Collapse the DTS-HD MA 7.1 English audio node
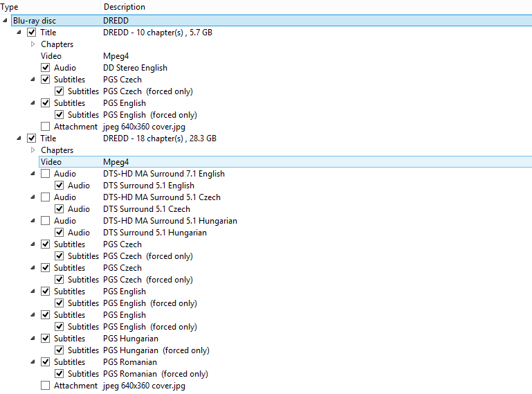Viewport: 532px width, 394px height. pyautogui.click(x=33, y=174)
